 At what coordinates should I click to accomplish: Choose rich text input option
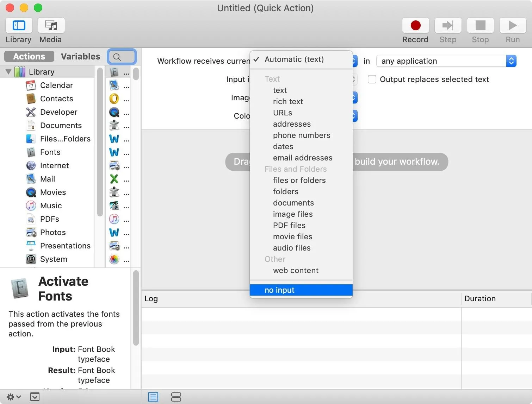point(301,101)
